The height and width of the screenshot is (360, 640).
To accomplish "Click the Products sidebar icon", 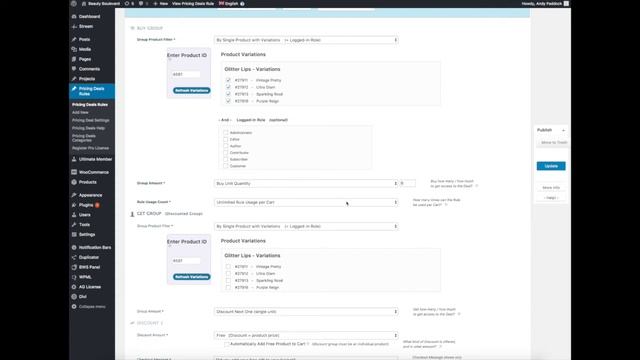I will coord(74,182).
